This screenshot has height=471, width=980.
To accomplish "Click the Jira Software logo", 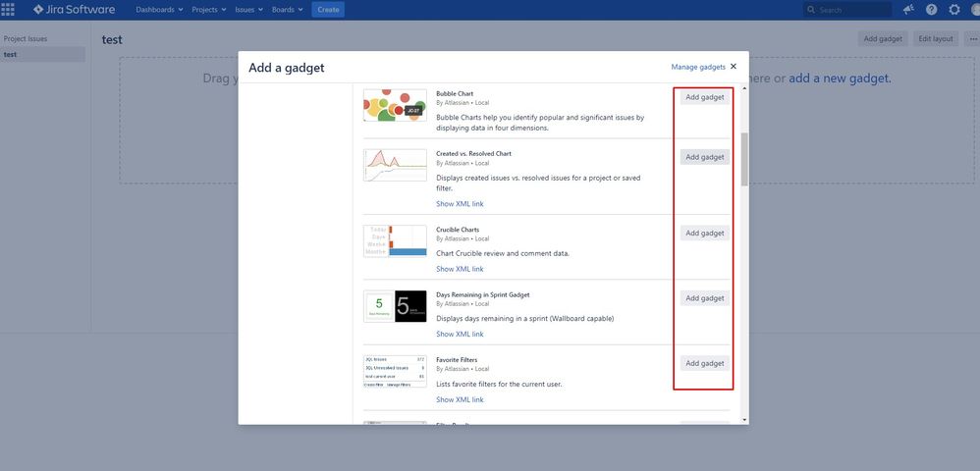I will tap(75, 10).
